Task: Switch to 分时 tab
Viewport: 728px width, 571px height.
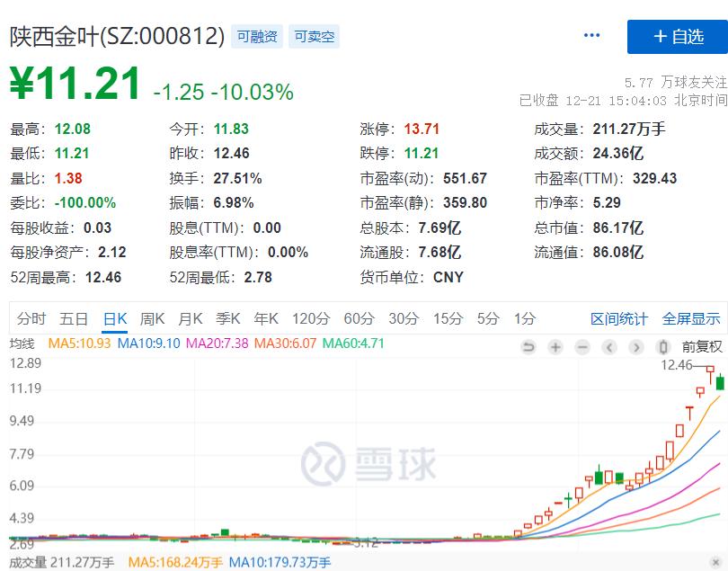Action: [31, 318]
